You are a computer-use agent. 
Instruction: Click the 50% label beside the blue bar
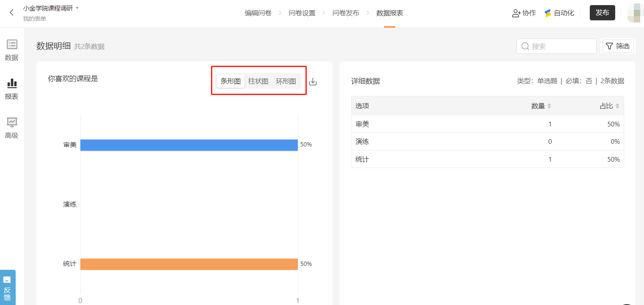306,145
